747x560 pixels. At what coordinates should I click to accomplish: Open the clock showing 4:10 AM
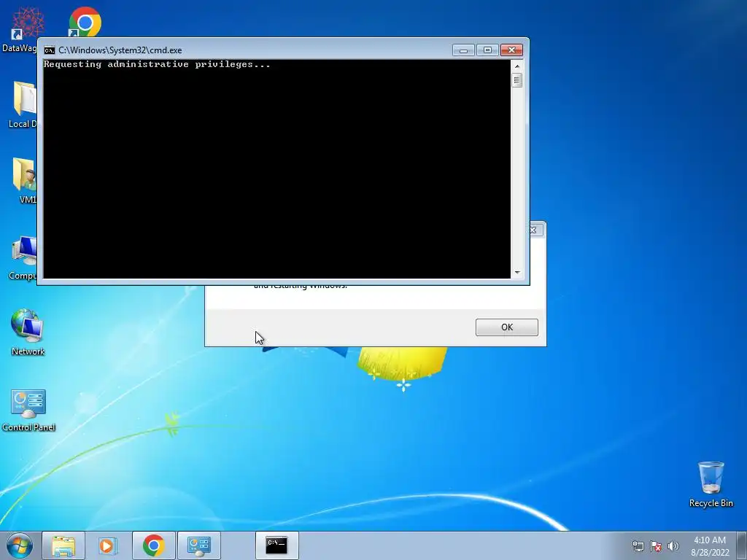click(x=710, y=546)
